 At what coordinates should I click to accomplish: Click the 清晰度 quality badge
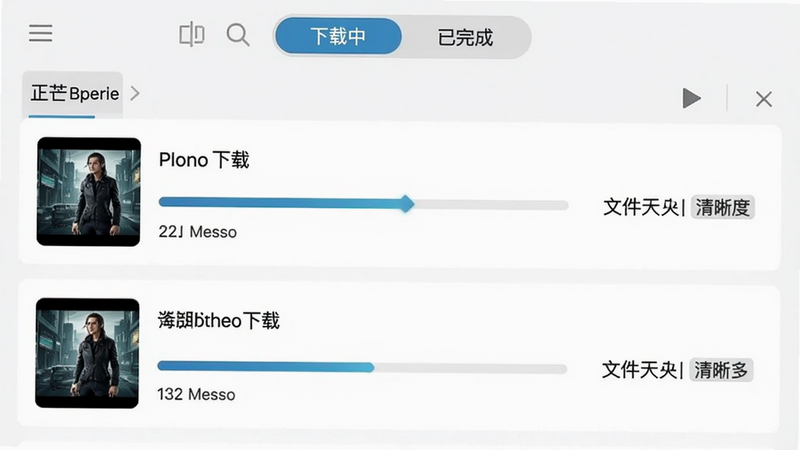pyautogui.click(x=722, y=208)
